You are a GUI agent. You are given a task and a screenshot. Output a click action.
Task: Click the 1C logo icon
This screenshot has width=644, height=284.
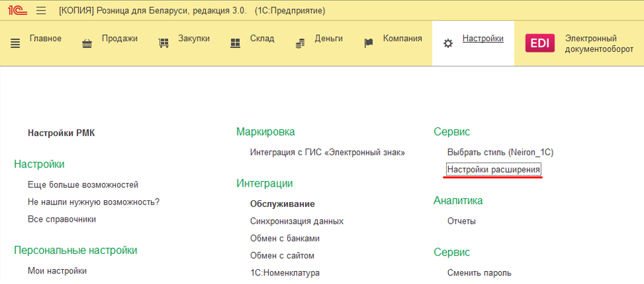16,10
